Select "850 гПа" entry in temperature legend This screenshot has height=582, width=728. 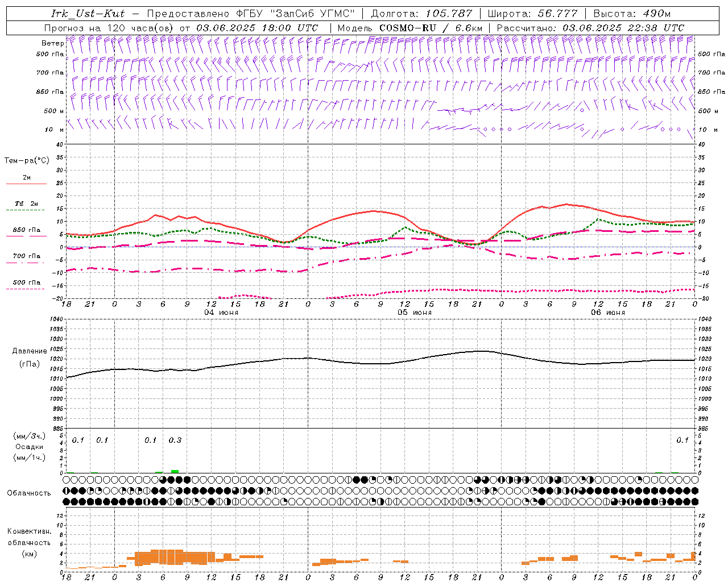[x=27, y=230]
